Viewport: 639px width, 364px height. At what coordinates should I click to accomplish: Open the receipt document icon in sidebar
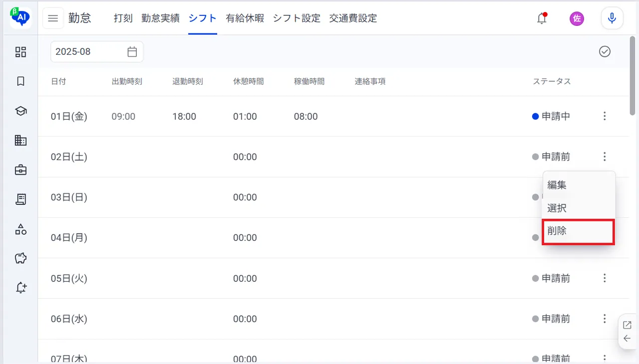click(20, 199)
